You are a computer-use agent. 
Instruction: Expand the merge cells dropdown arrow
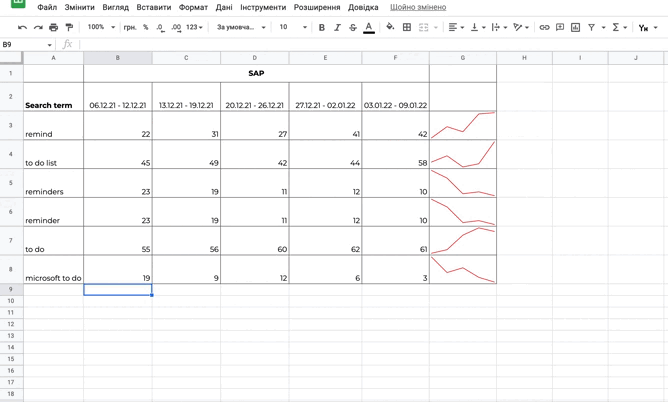coord(435,27)
